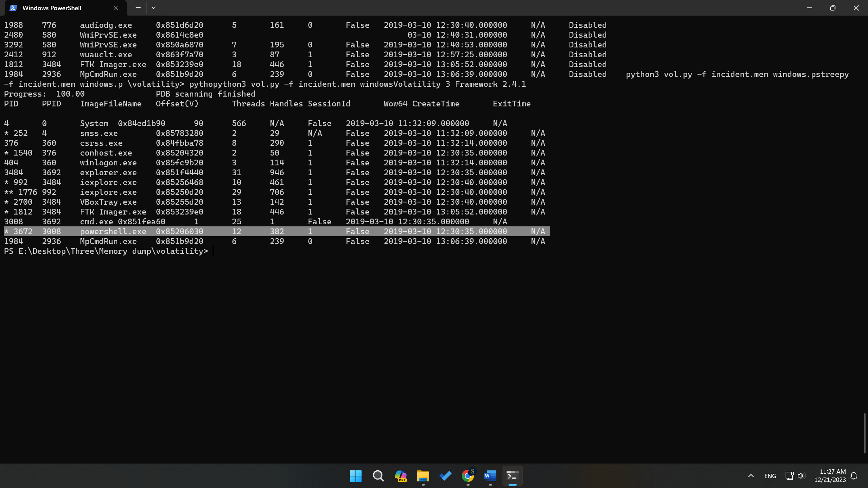
Task: Click the highlighted powershell.exe process row
Action: 277,231
